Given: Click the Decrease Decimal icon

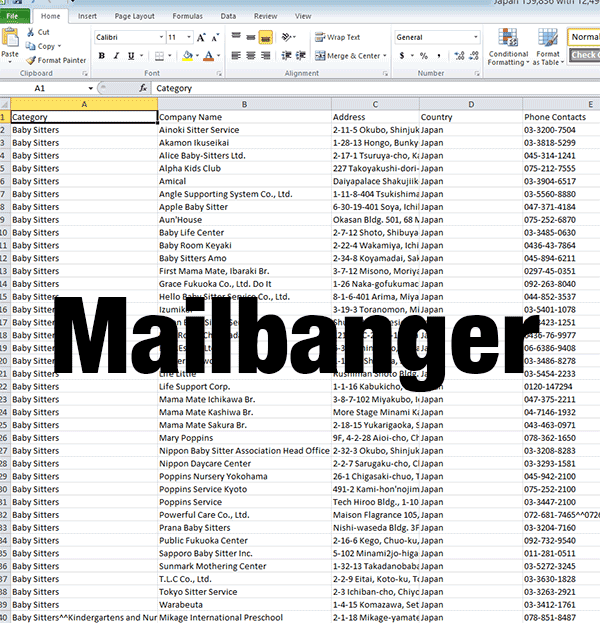Looking at the screenshot, I should (474, 56).
